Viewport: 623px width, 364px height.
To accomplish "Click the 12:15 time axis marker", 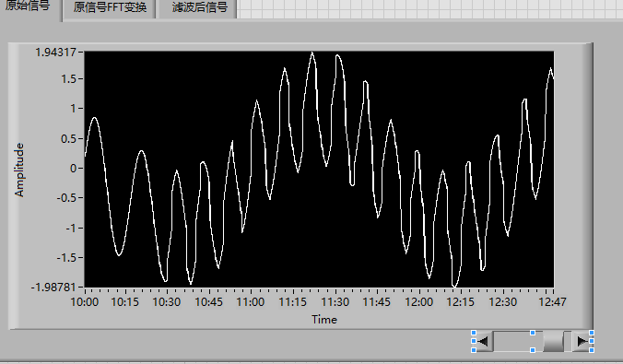I will [x=461, y=302].
